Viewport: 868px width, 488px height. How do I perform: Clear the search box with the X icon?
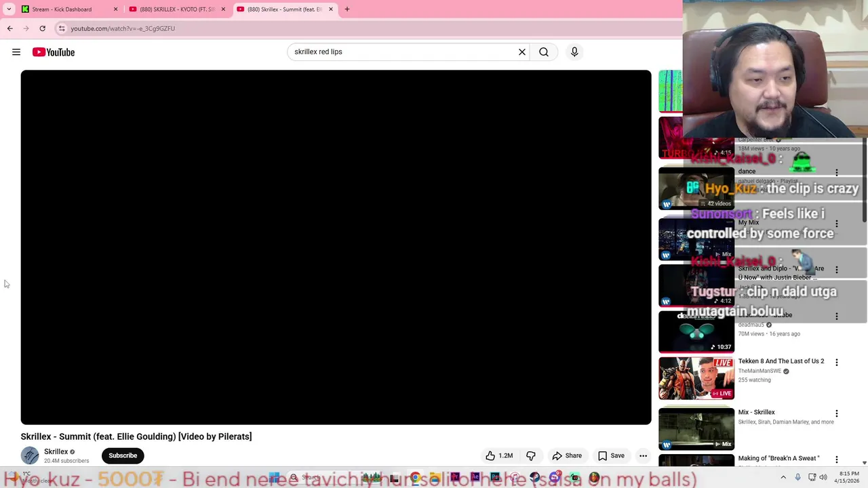pyautogui.click(x=522, y=52)
